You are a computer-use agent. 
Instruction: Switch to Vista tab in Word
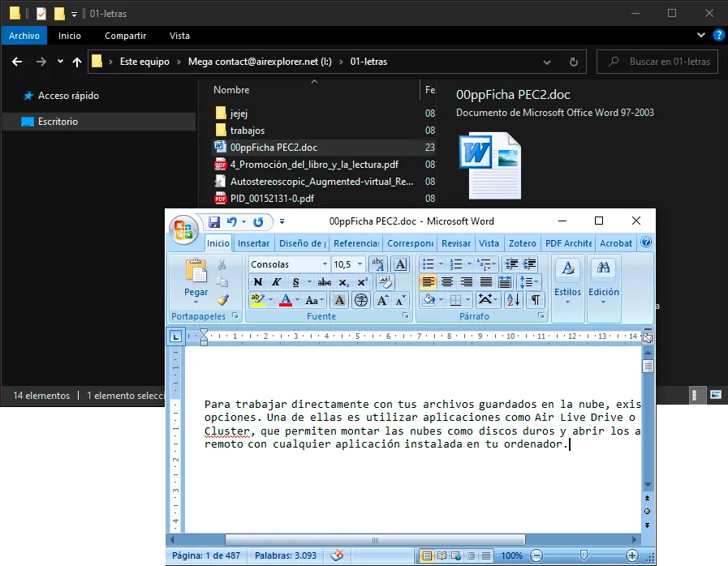tap(489, 243)
